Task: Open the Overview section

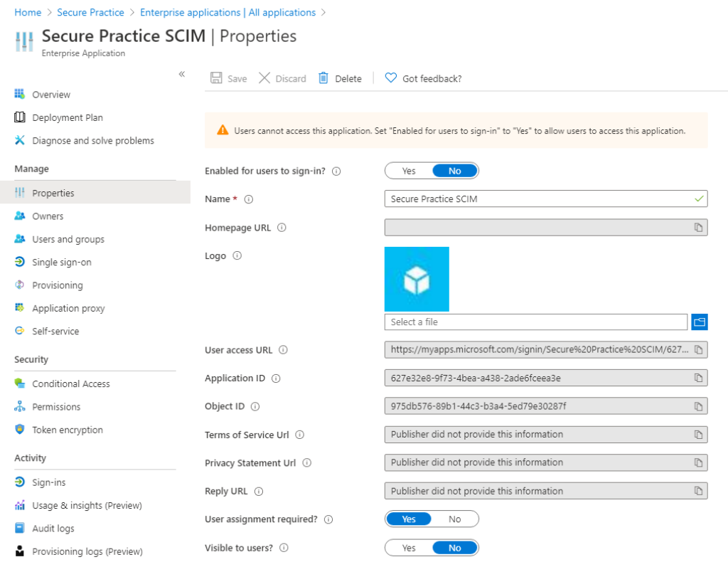Action: point(51,94)
